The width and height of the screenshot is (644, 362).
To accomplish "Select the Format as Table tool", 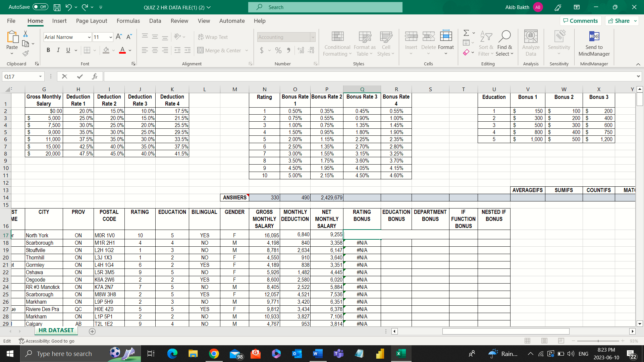I will (x=364, y=44).
